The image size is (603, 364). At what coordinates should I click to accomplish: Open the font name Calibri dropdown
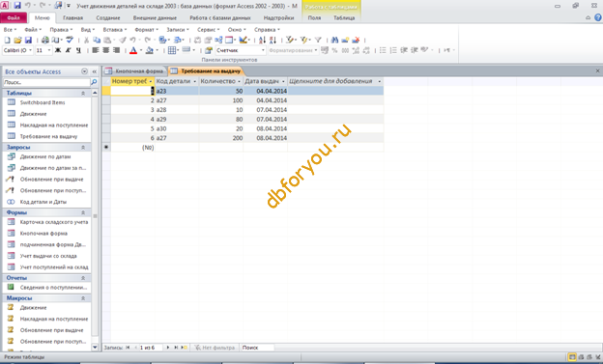(x=30, y=50)
